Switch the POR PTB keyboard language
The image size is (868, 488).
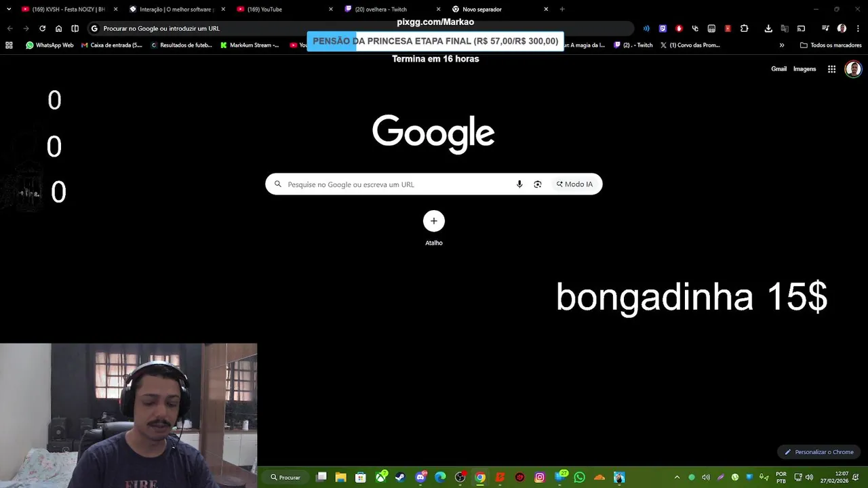(781, 477)
